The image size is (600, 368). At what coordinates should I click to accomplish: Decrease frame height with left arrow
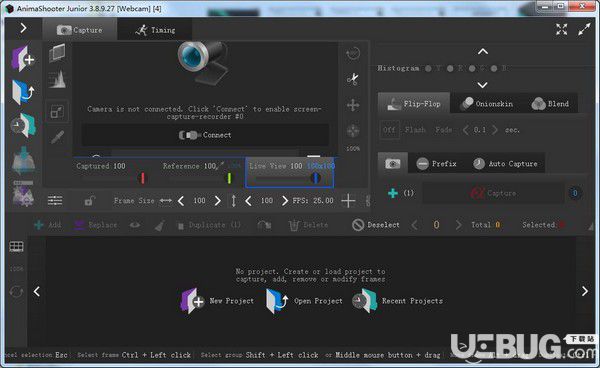pos(248,200)
